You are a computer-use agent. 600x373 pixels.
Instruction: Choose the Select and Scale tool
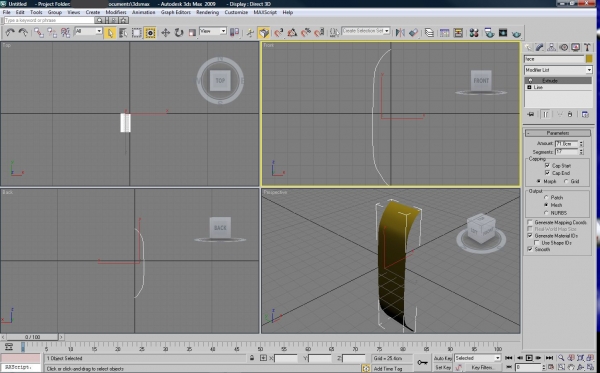pos(192,33)
